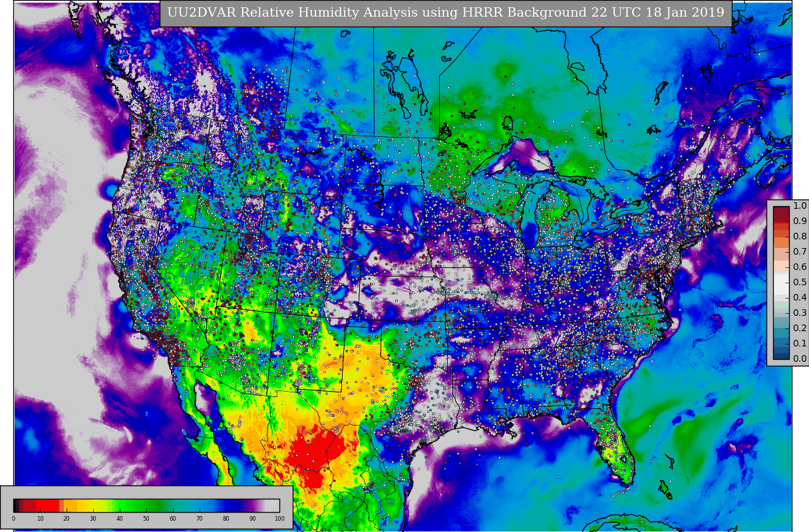
Task: Click the 0.9 label on right colorbar
Action: (x=800, y=221)
